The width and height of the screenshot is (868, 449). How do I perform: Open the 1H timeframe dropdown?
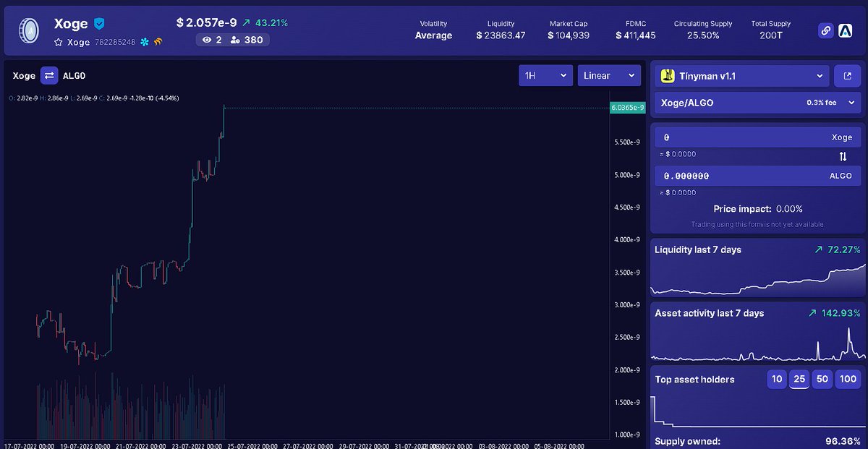(x=545, y=75)
